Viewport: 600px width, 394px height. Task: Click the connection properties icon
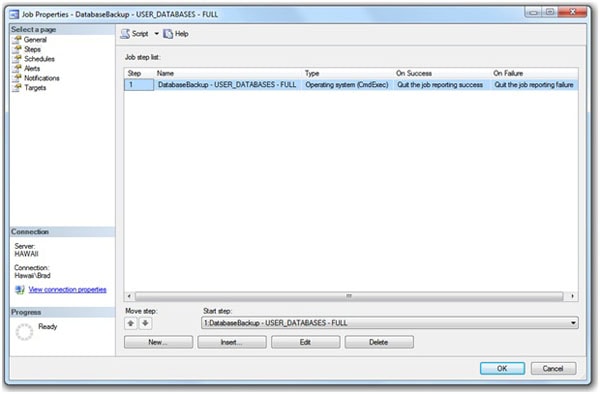pos(20,290)
